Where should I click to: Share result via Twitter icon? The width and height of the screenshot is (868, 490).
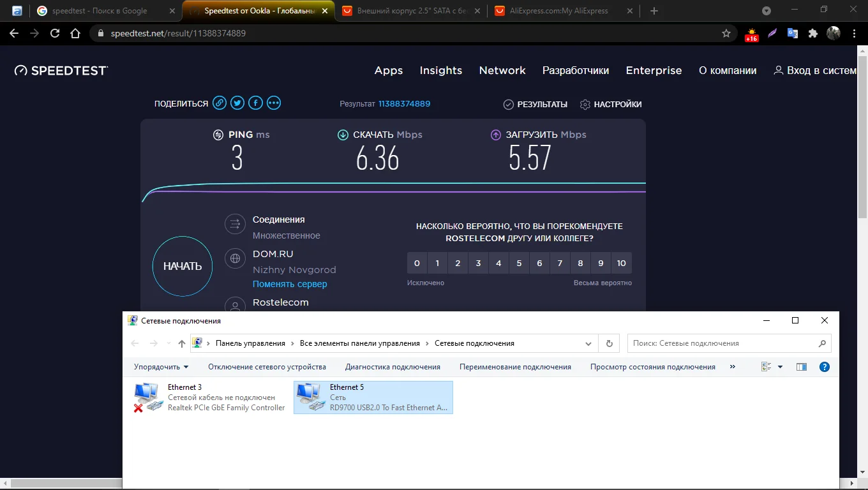tap(237, 103)
